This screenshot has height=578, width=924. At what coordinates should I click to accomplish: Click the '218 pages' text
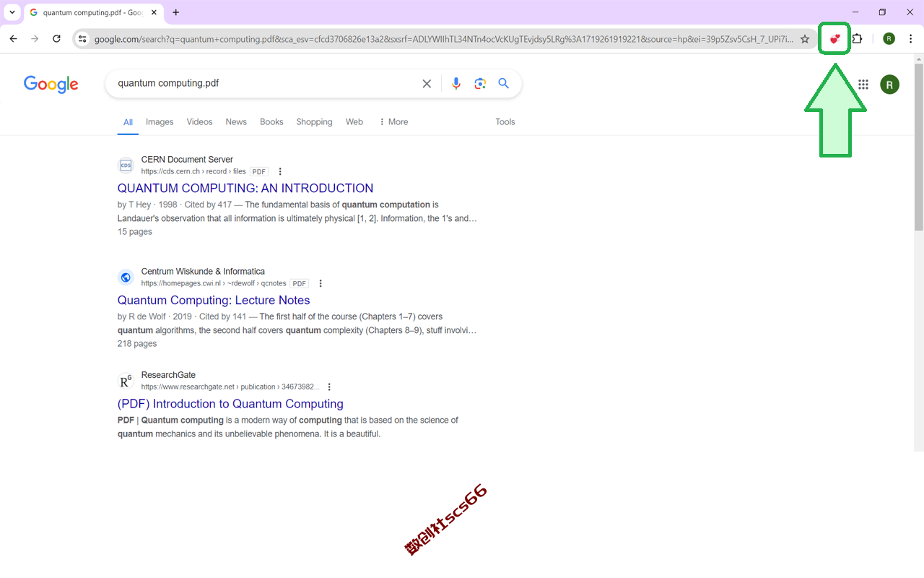tap(137, 344)
